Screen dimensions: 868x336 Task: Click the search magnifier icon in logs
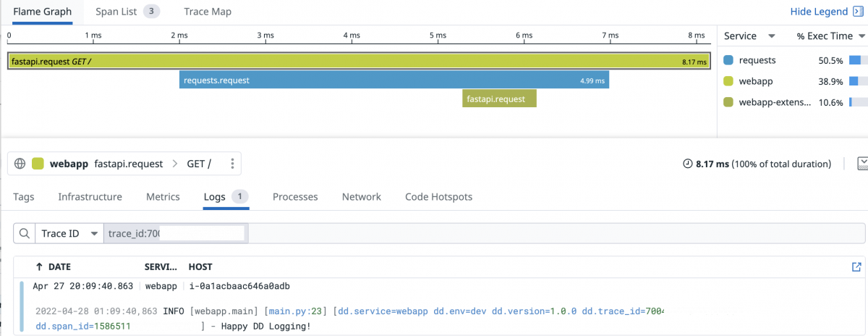click(24, 233)
